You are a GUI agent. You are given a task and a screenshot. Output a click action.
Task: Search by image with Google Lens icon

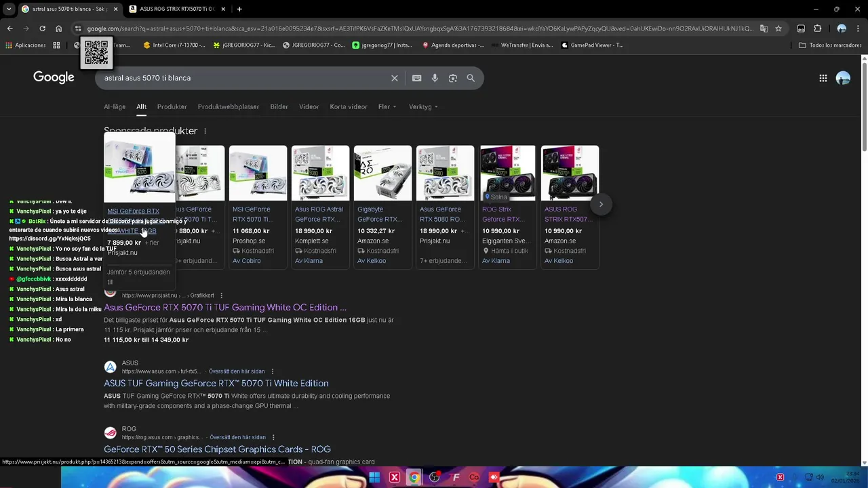(x=452, y=78)
